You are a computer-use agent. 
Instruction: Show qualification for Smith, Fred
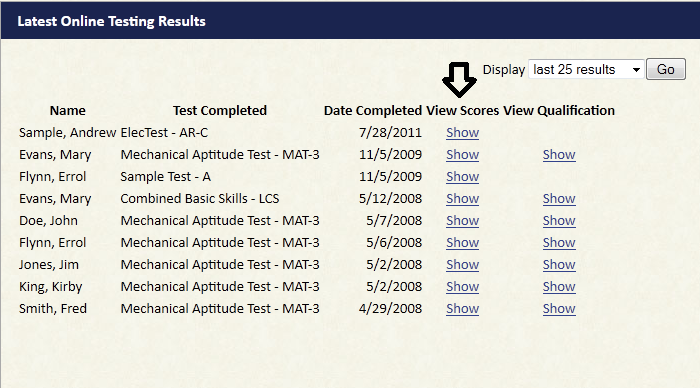tap(559, 309)
